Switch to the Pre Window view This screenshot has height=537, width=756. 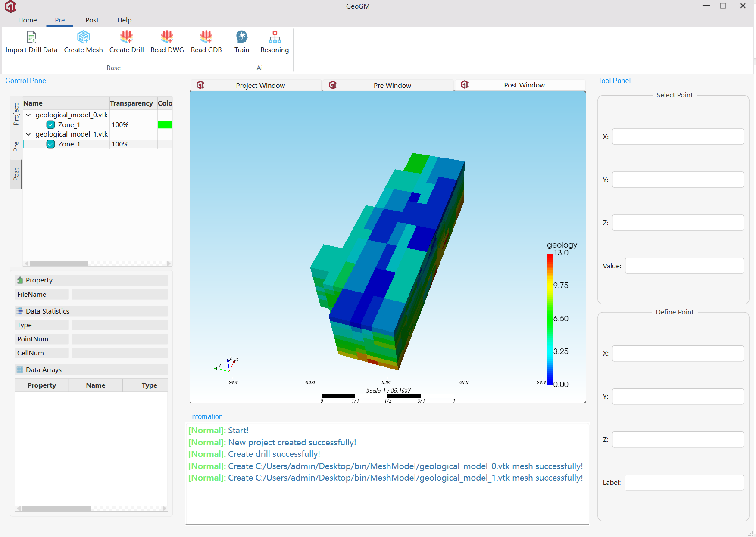[392, 85]
